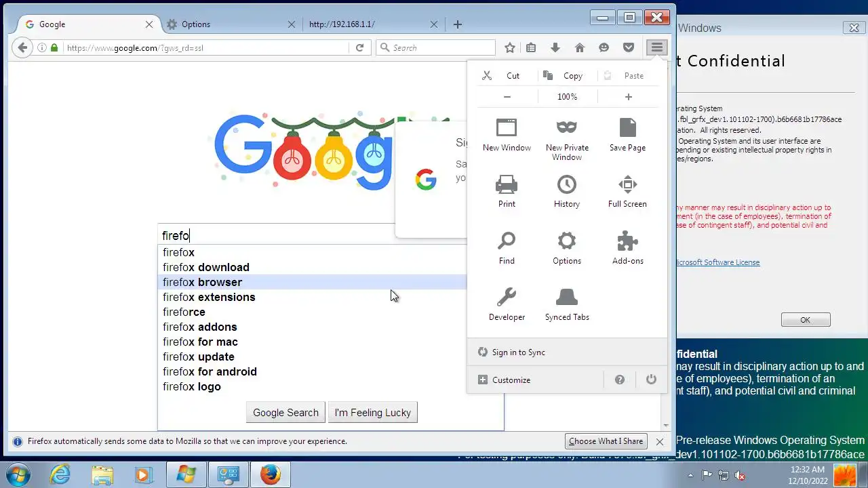
Task: Click the Exit Firefox power icon
Action: click(x=651, y=380)
